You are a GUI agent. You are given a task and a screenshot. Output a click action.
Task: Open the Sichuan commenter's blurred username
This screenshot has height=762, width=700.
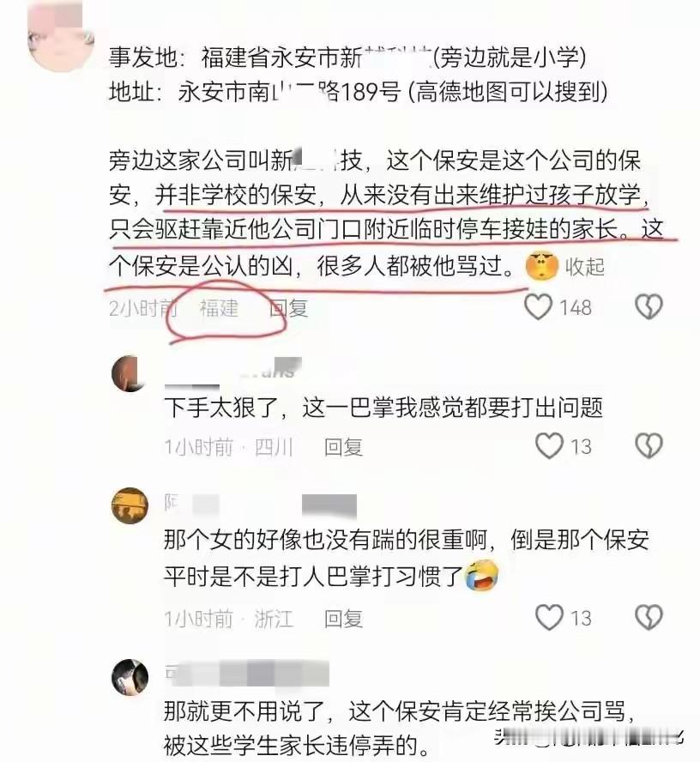233,373
